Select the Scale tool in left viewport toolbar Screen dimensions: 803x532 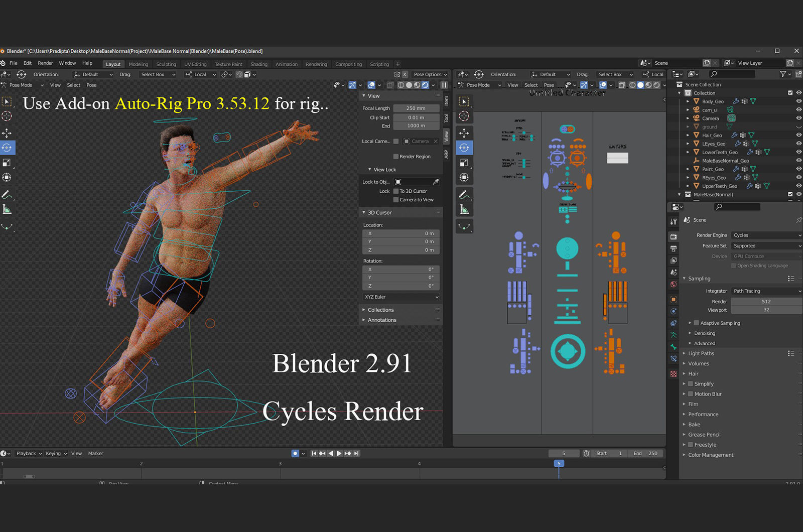coord(7,163)
